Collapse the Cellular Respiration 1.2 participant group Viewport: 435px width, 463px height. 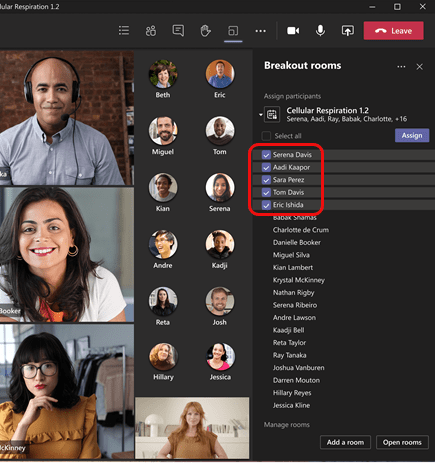point(261,115)
